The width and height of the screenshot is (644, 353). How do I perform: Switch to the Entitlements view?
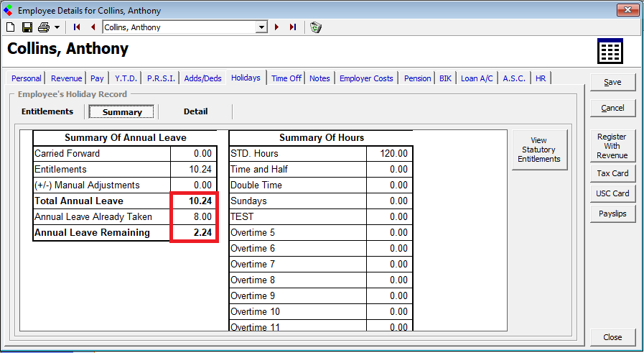pyautogui.click(x=47, y=111)
